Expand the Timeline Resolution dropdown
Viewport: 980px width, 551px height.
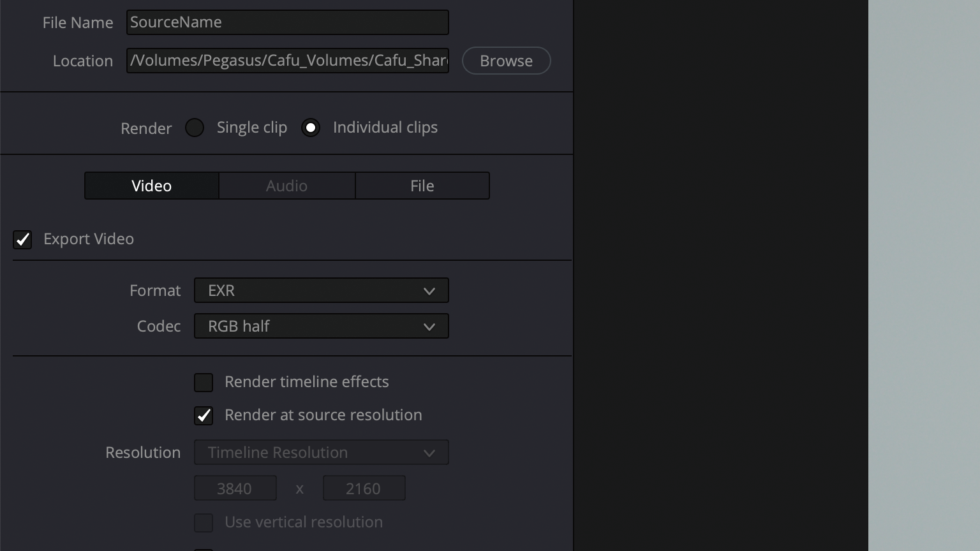coord(321,452)
